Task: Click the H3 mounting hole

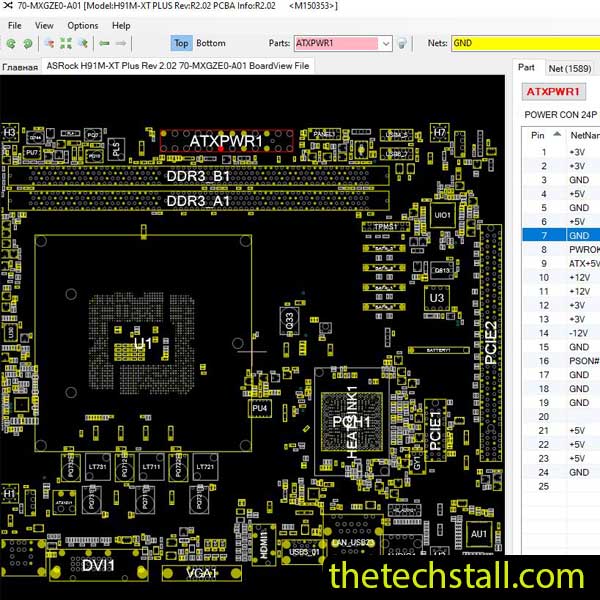Action: [x=10, y=133]
